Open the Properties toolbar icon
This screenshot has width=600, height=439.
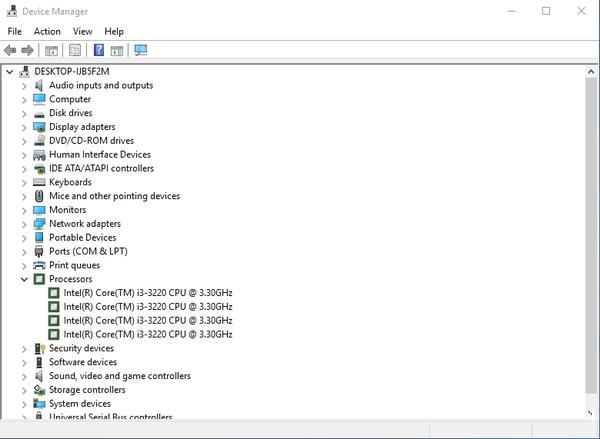pyautogui.click(x=75, y=50)
